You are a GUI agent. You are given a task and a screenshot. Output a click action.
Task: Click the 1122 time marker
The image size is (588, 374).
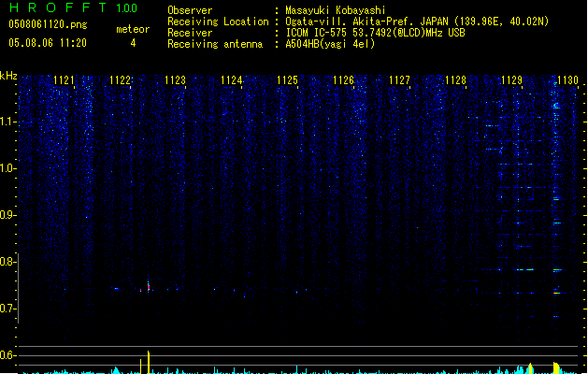click(120, 80)
